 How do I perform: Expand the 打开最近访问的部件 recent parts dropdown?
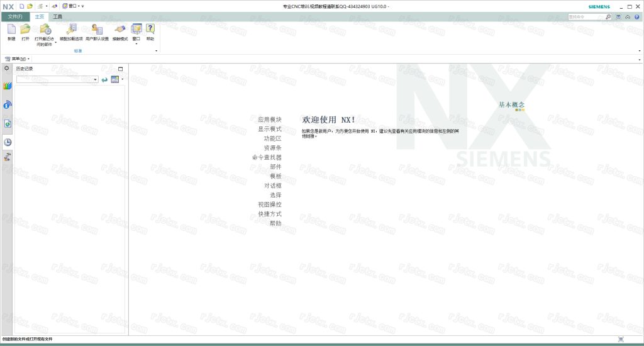click(x=55, y=43)
